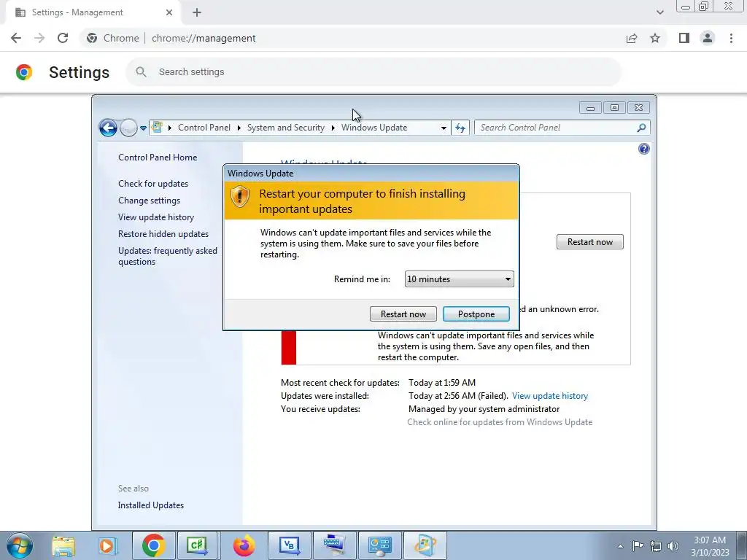Open a new Chrome tab

(197, 12)
